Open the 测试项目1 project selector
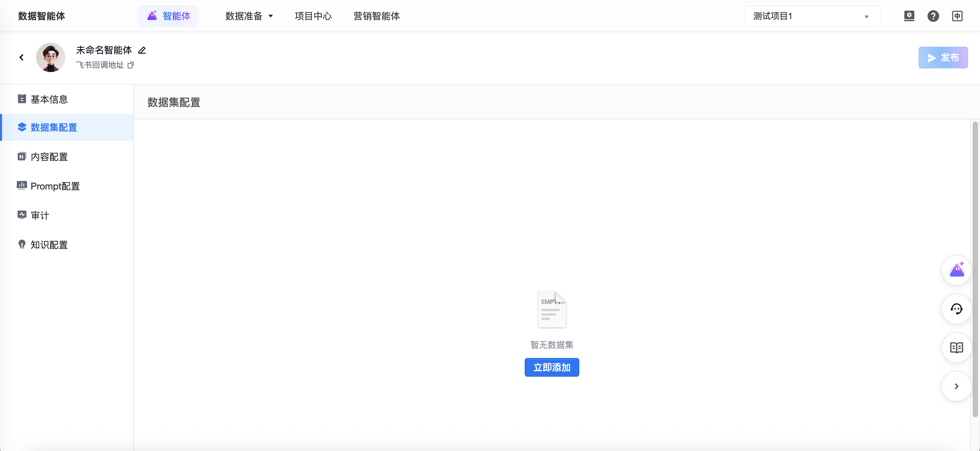The image size is (980, 451). pos(812,16)
